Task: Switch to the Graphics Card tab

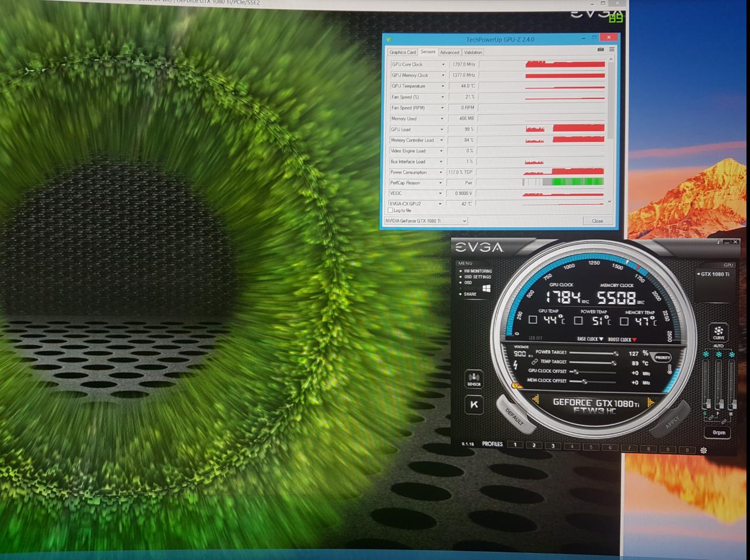Action: click(x=403, y=52)
